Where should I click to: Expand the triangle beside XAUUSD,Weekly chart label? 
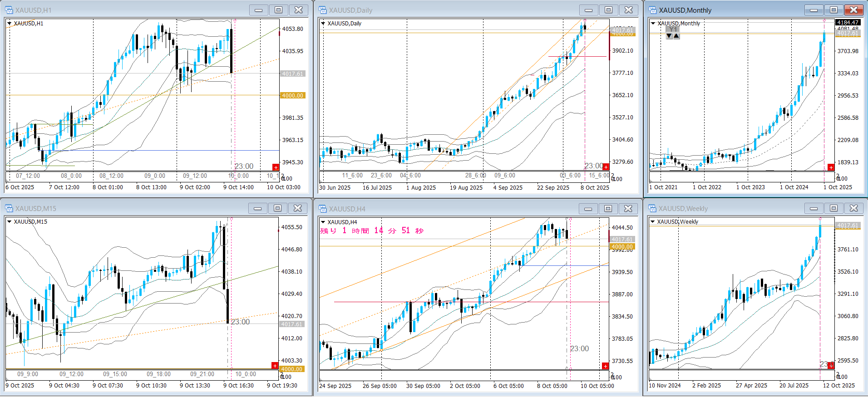click(x=653, y=222)
